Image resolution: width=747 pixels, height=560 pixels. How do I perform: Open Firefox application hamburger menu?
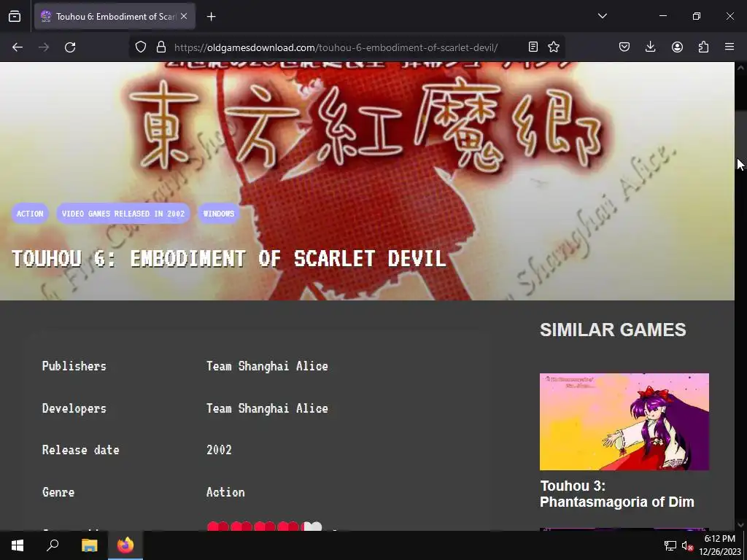coord(729,47)
